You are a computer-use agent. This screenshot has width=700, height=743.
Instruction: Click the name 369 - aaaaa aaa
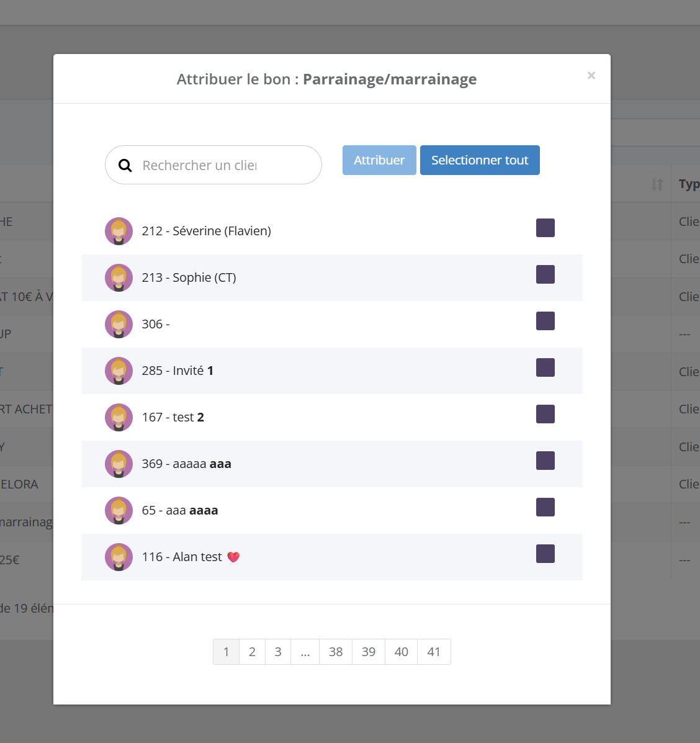coord(187,464)
